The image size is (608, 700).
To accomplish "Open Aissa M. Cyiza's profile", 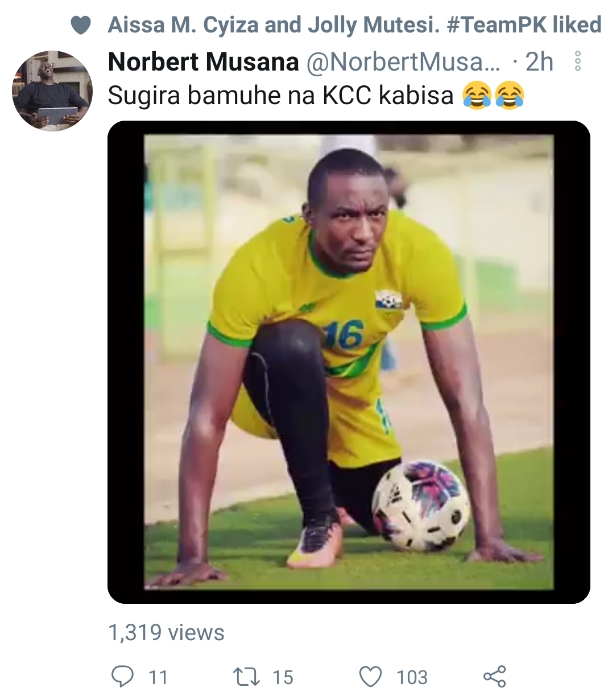I will (x=187, y=25).
